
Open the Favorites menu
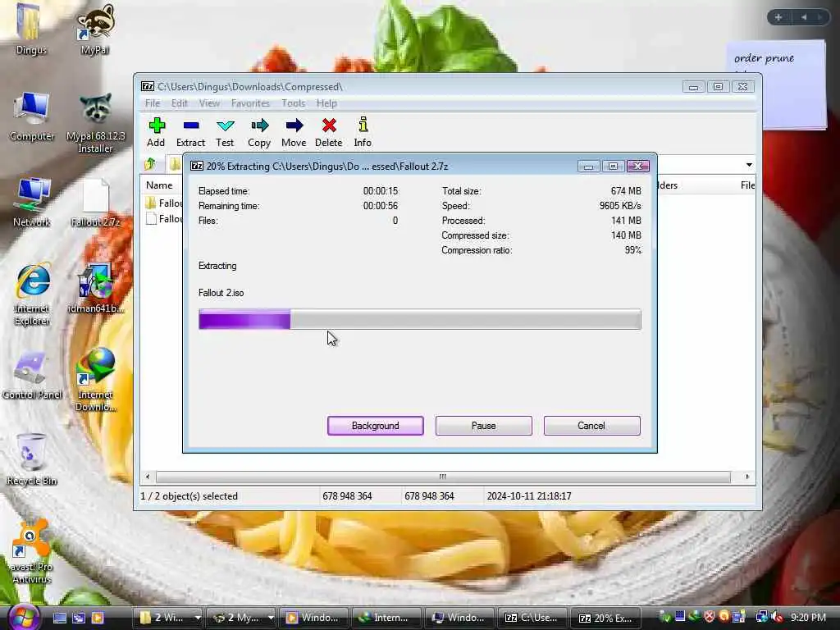[x=250, y=103]
